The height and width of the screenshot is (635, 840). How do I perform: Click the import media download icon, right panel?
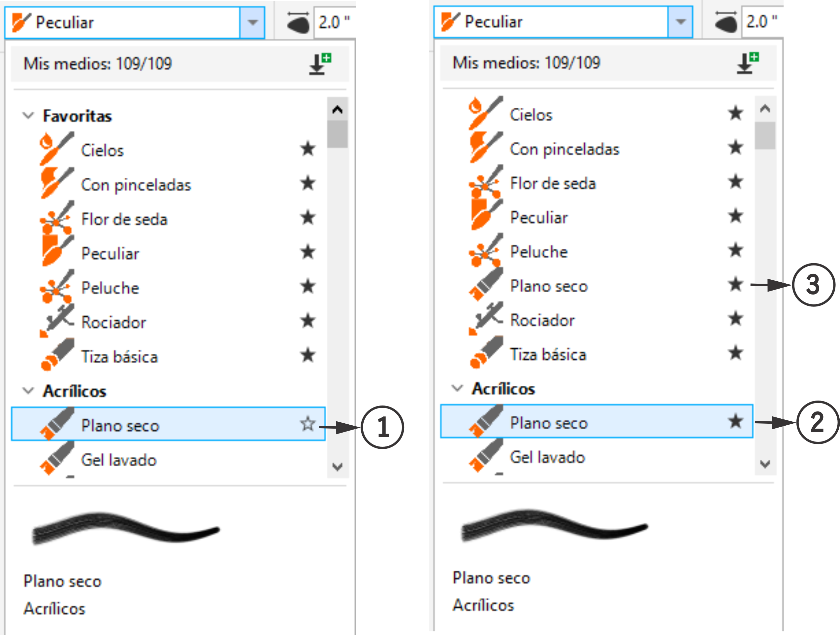747,63
